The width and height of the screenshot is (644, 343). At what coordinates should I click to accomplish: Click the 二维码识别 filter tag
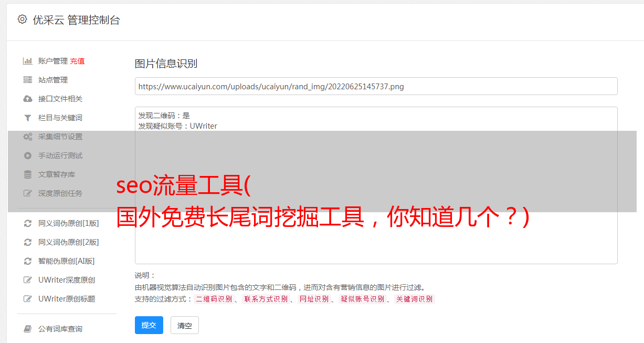coord(214,299)
